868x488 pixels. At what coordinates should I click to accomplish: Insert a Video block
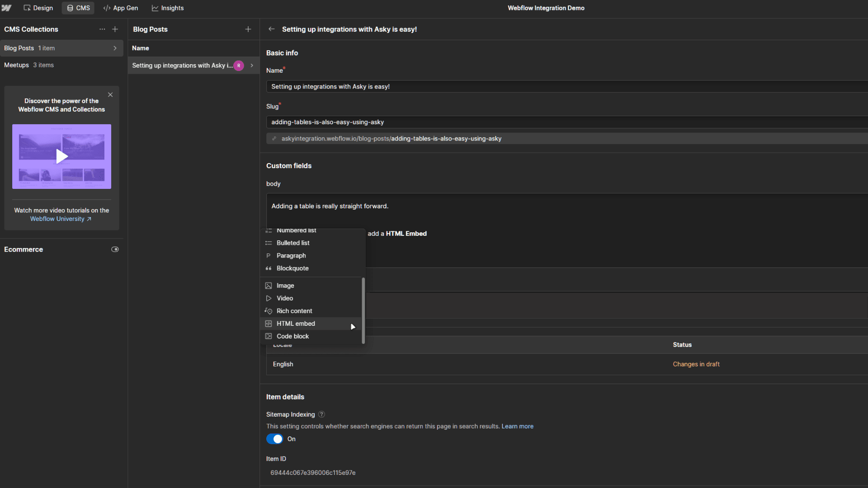(311, 298)
